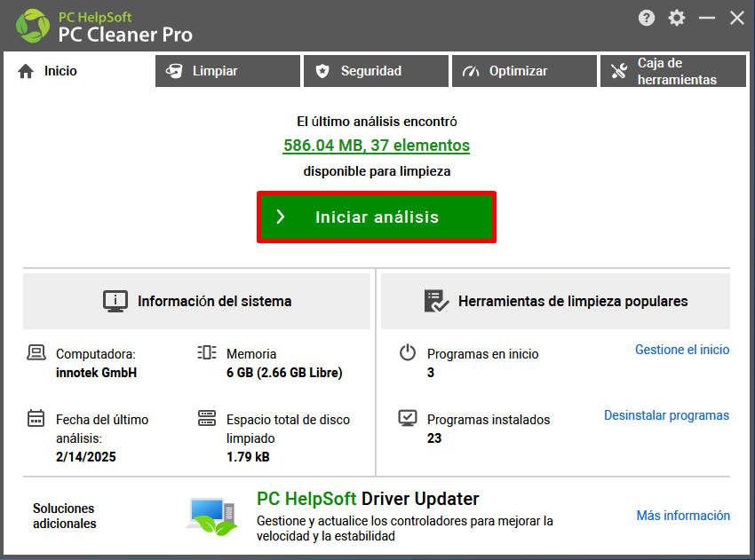Click the Limpiar tab's cleaning icon
The width and height of the screenshot is (755, 560).
click(174, 71)
